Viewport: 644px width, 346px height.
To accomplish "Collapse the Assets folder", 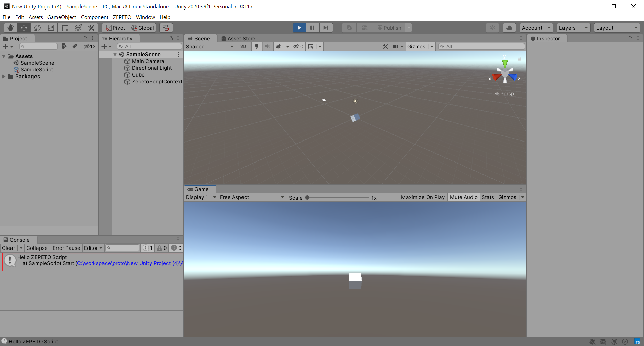I will (x=4, y=56).
